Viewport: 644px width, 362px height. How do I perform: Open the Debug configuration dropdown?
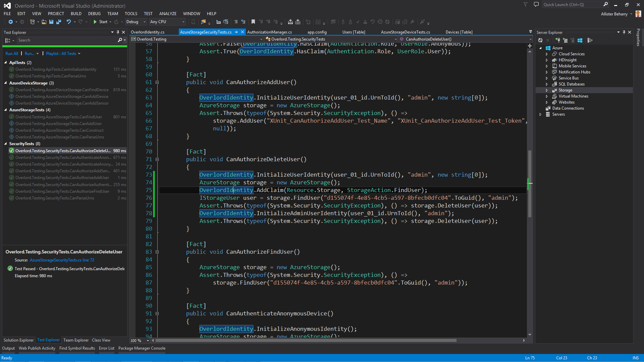click(136, 22)
